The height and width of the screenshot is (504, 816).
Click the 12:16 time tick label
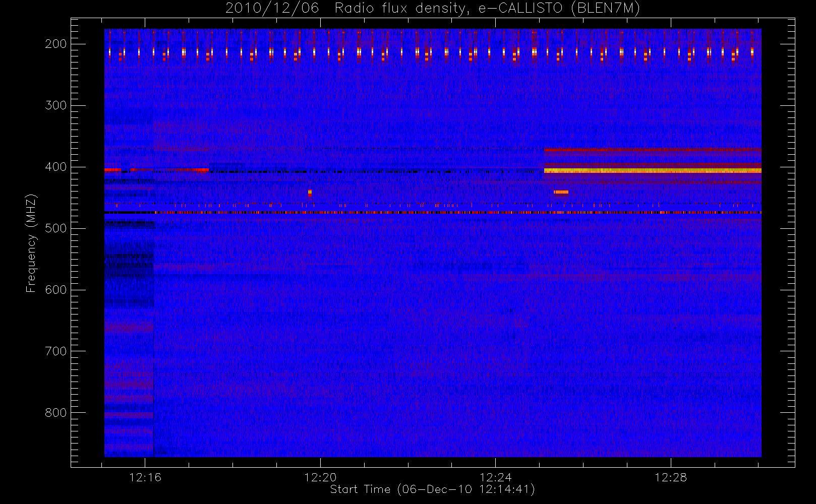[145, 477]
